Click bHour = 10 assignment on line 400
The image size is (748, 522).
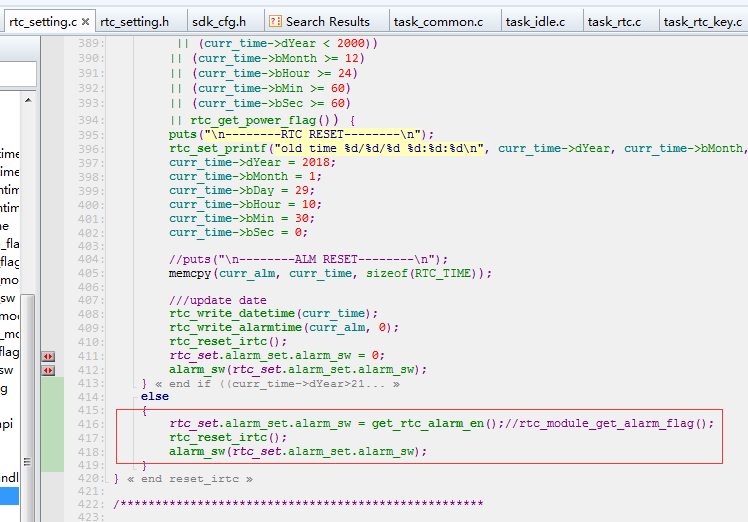point(245,204)
